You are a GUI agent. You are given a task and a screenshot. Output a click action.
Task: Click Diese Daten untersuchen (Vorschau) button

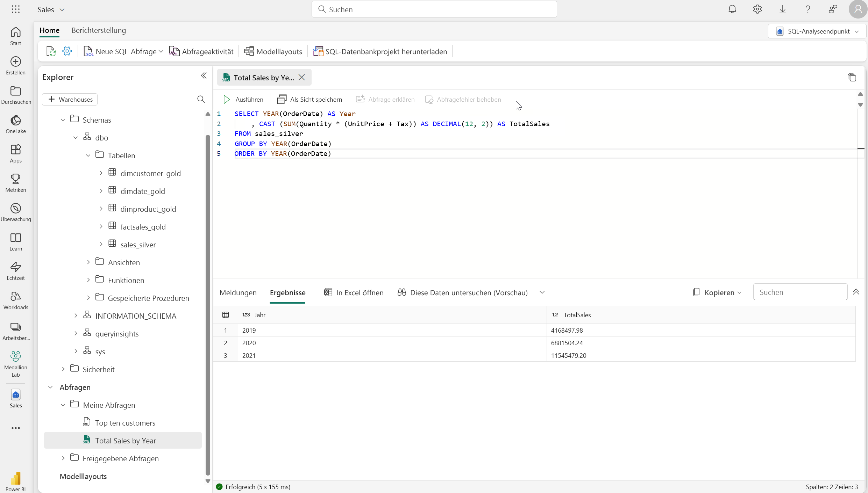coord(469,292)
